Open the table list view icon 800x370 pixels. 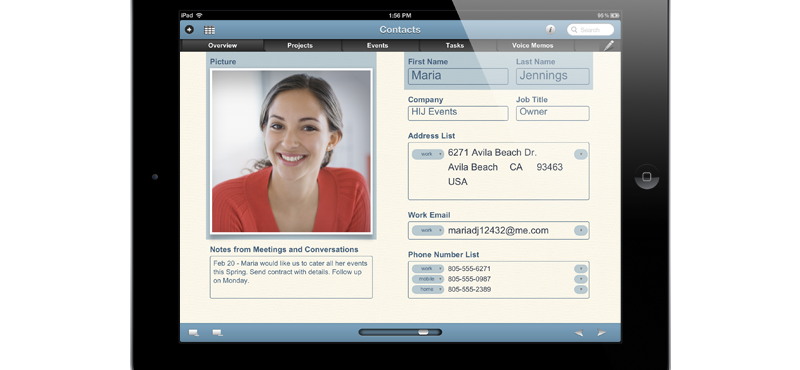coord(209,30)
